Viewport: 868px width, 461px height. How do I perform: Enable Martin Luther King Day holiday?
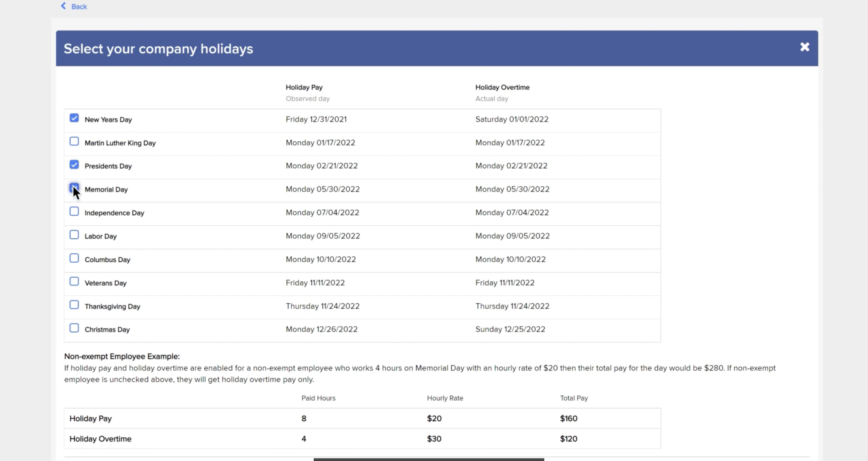[x=74, y=141]
